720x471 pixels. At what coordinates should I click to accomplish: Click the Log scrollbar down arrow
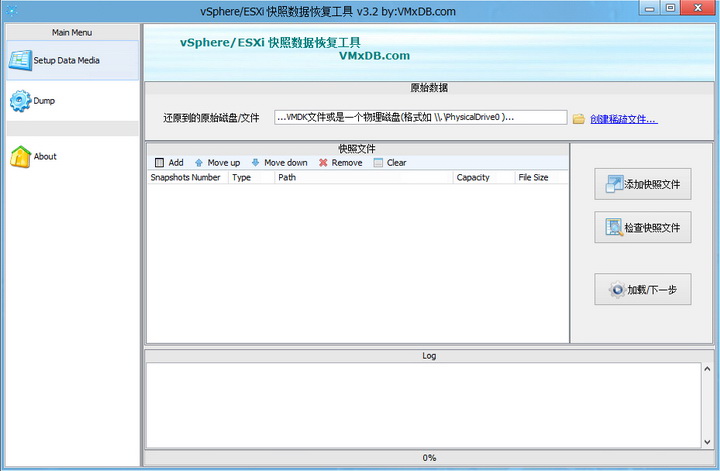(x=707, y=442)
